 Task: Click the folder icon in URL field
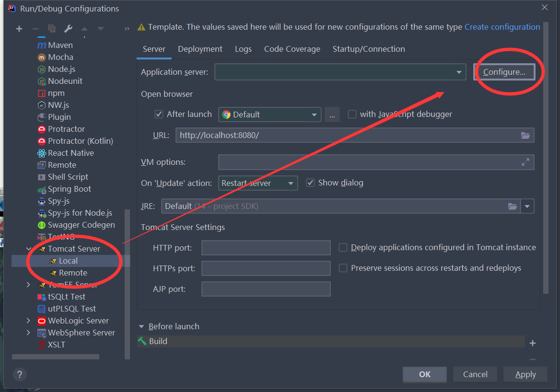point(525,135)
